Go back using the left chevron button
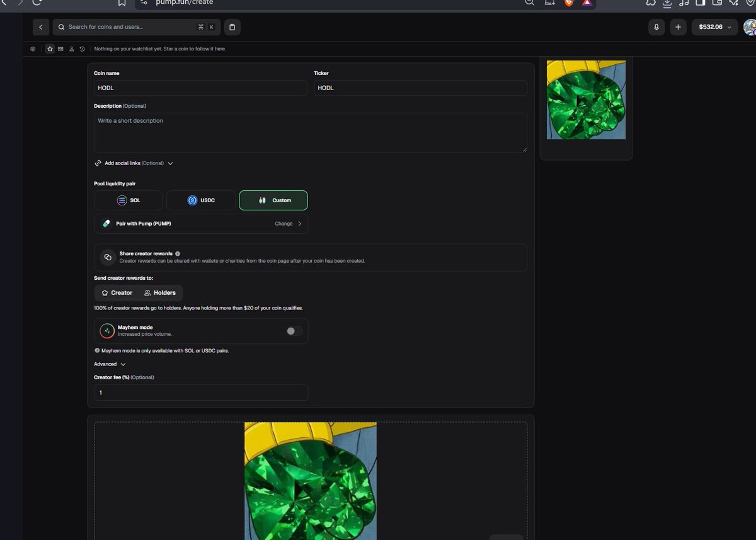 (41, 27)
